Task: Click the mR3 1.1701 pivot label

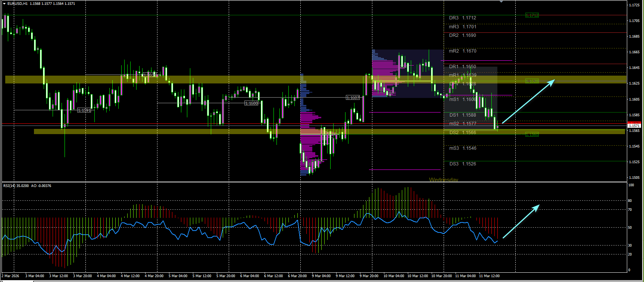Action: click(x=463, y=27)
